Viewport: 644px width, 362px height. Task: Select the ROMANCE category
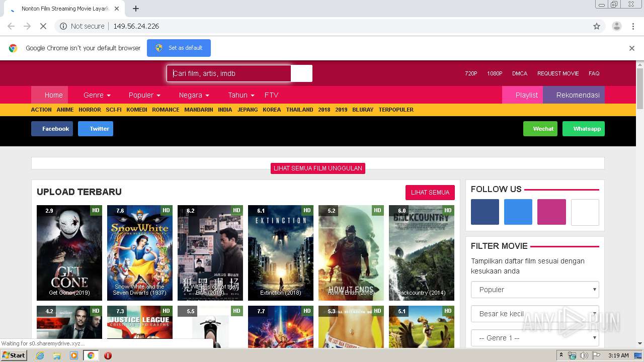click(x=166, y=110)
